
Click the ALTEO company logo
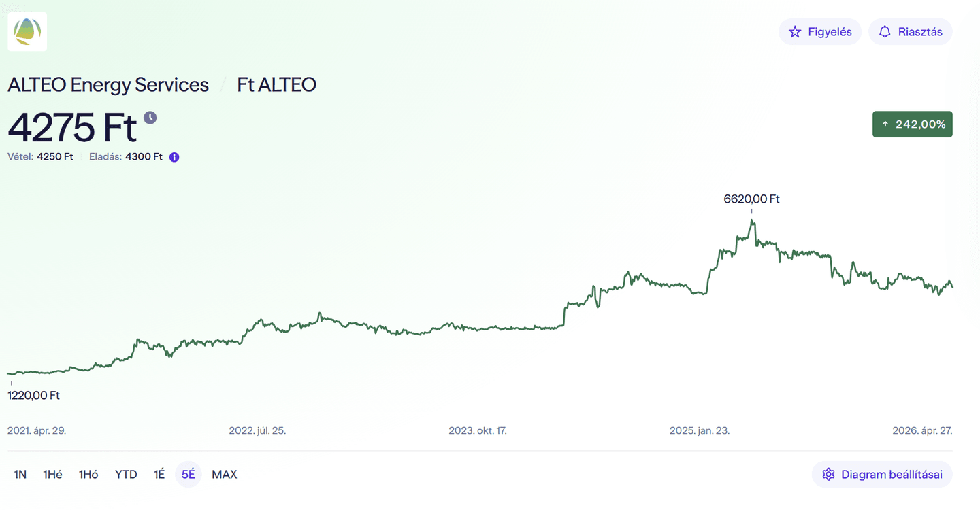point(27,31)
